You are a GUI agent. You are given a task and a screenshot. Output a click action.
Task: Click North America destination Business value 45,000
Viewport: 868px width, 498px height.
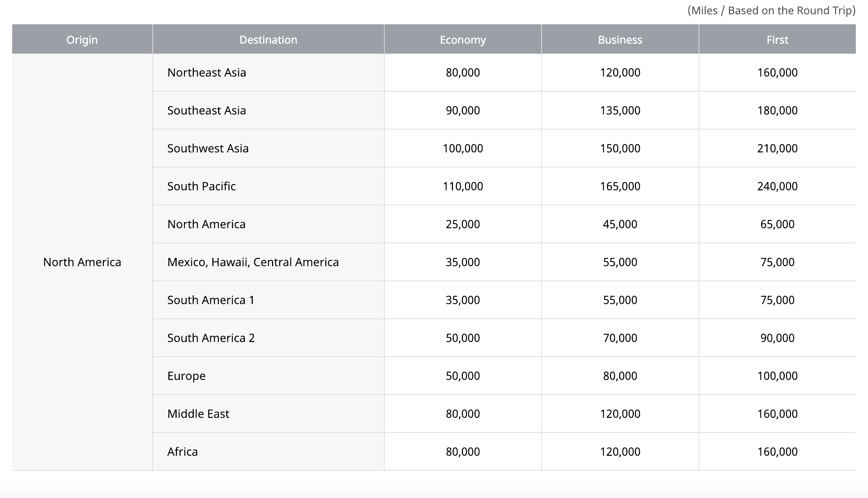(620, 224)
